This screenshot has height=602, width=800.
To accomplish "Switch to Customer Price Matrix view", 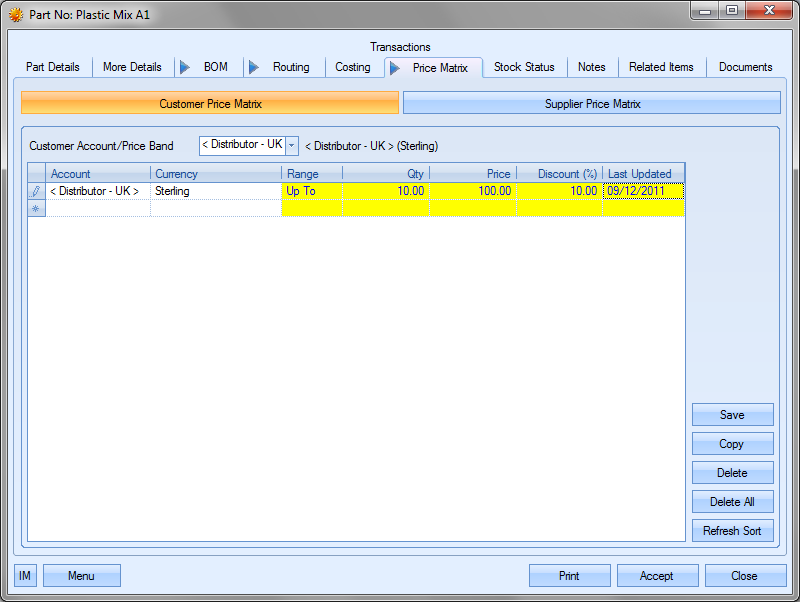I will pyautogui.click(x=210, y=104).
